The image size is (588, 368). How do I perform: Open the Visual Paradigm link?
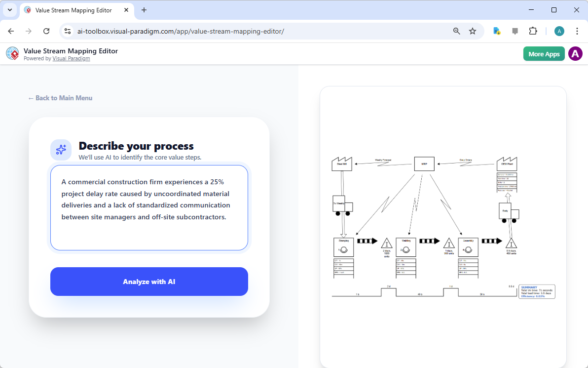click(x=71, y=59)
